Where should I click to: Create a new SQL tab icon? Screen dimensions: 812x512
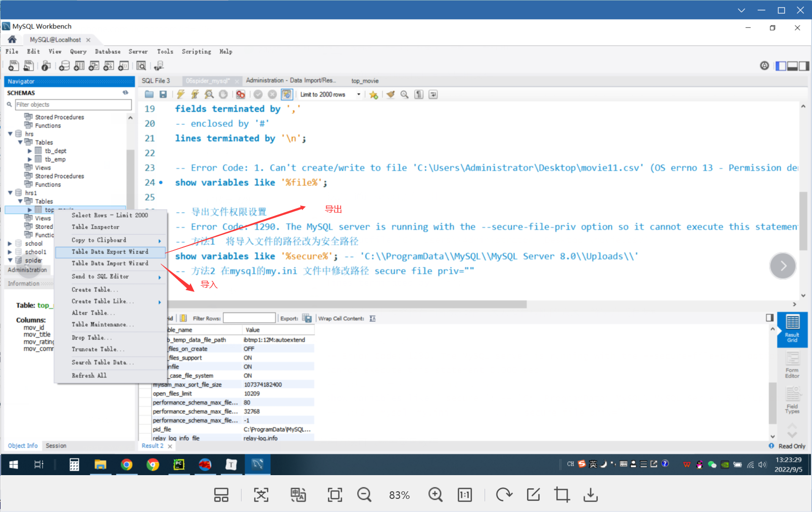click(14, 66)
